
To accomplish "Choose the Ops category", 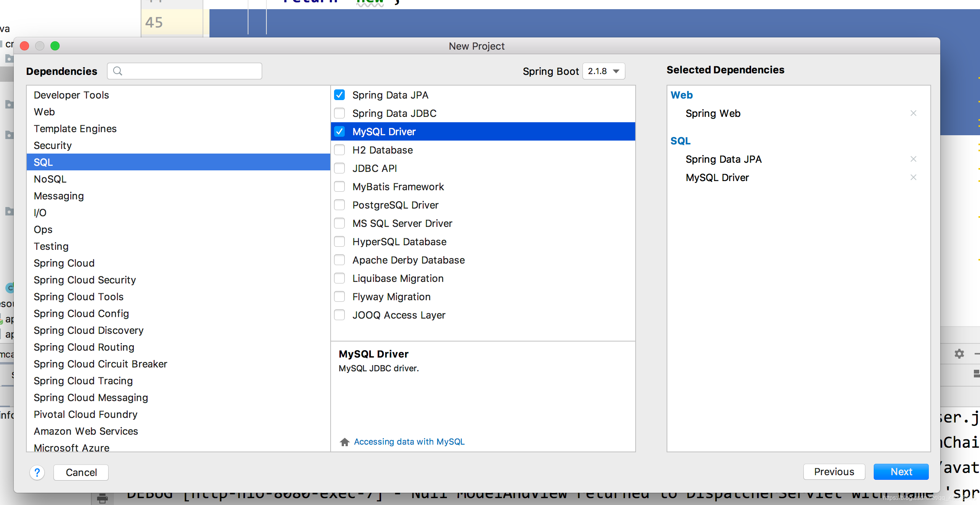I will (178, 229).
